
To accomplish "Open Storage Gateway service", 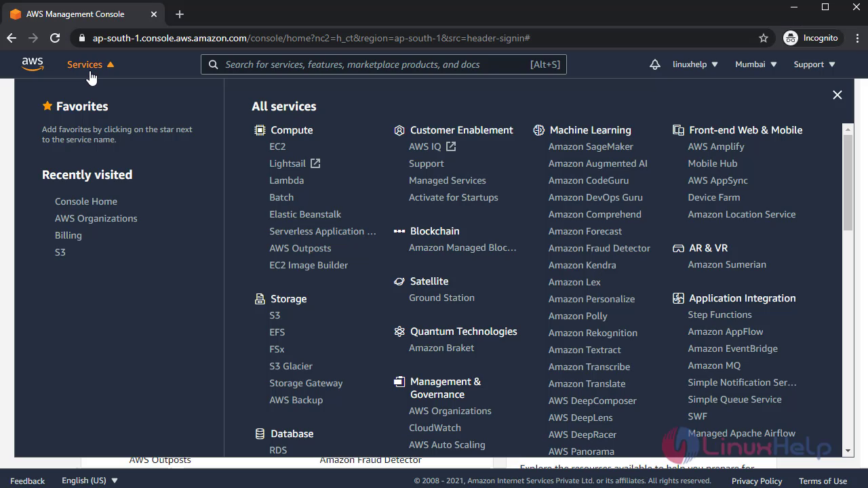I will coord(306,383).
